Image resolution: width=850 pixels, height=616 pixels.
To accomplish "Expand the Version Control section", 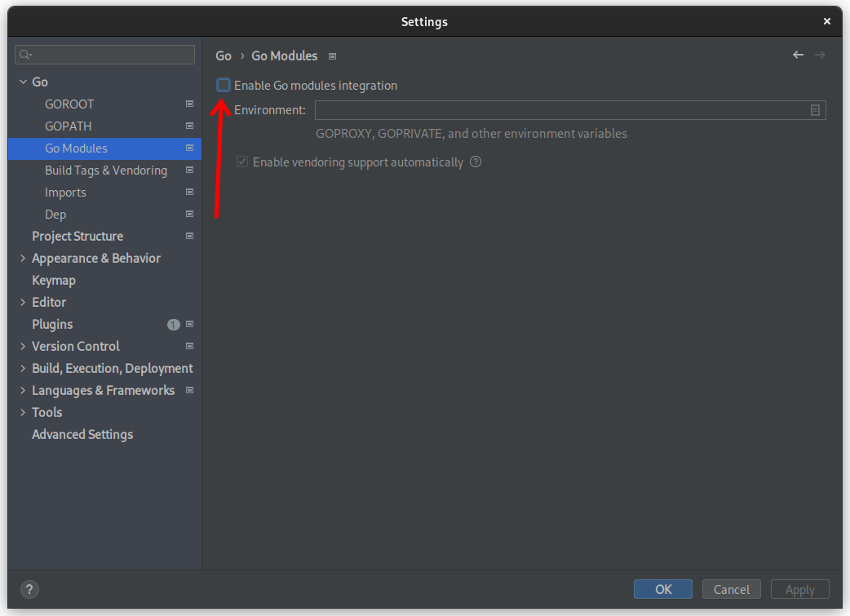I will coord(22,346).
